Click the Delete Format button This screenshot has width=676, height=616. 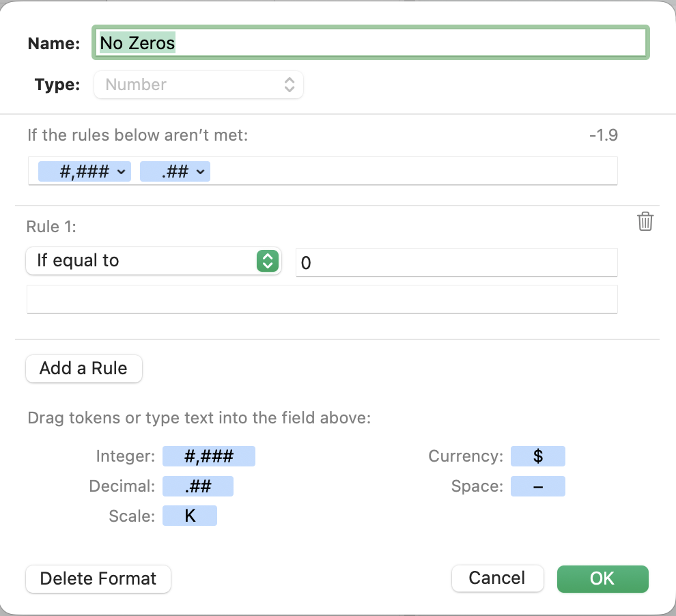[x=98, y=579]
